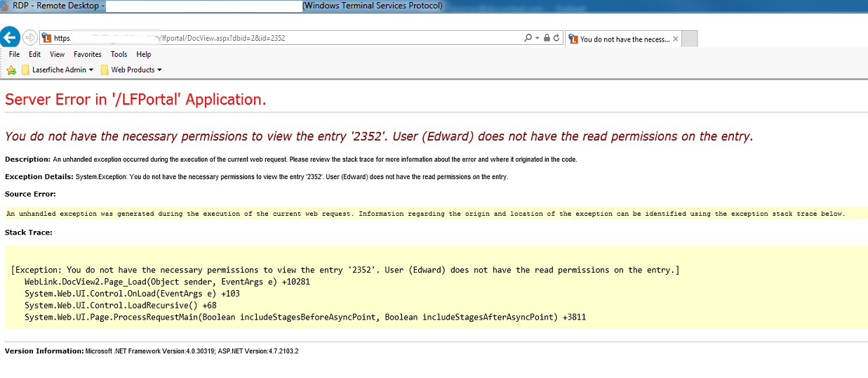The image size is (868, 378).
Task: Open the search dropdown arrow next to magnifier
Action: (538, 38)
